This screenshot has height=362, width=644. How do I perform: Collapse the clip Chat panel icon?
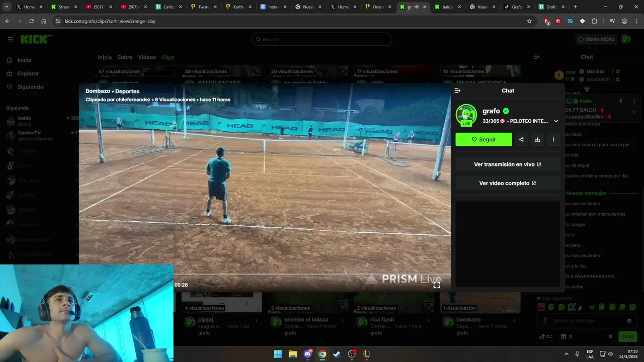pos(457,90)
